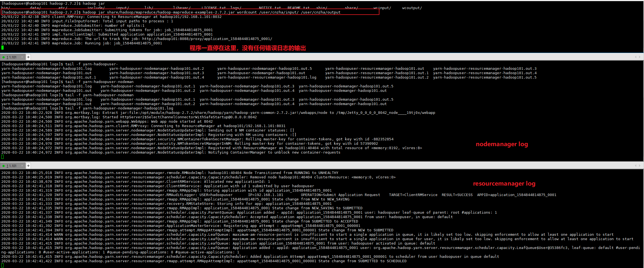Click the hollow cursor in the nodemanager log pane
Image resolution: width=644 pixels, height=268 pixels.
(2, 157)
